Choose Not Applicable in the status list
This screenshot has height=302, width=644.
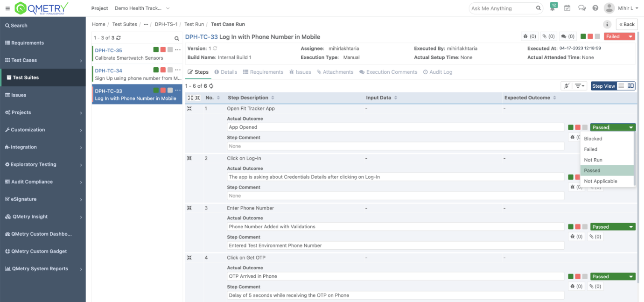[x=607, y=181]
